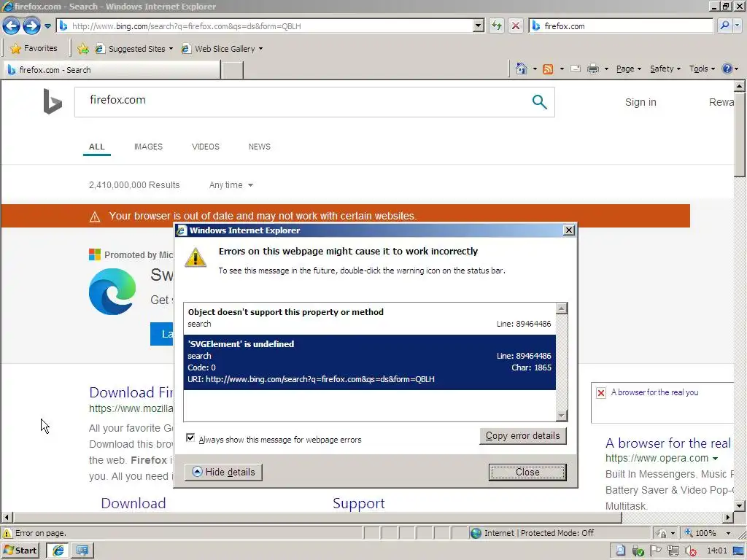This screenshot has width=747, height=560.
Task: Click the Stop loading red X icon
Action: coord(516,26)
